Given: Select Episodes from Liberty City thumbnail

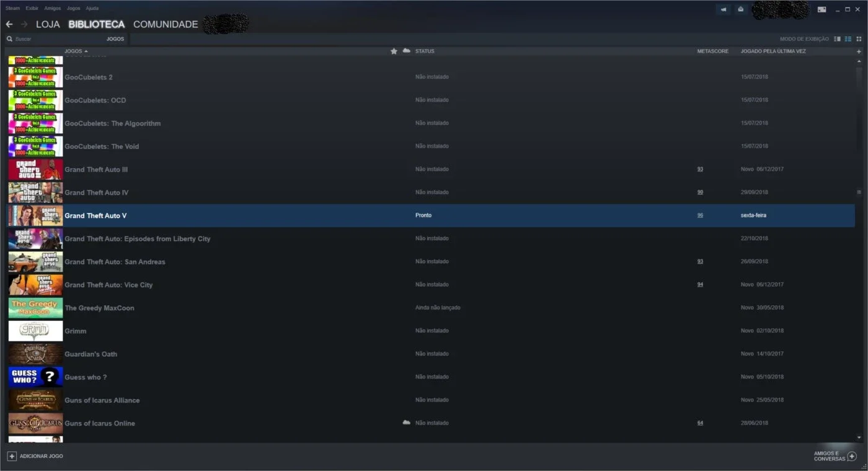Looking at the screenshot, I should tap(35, 238).
